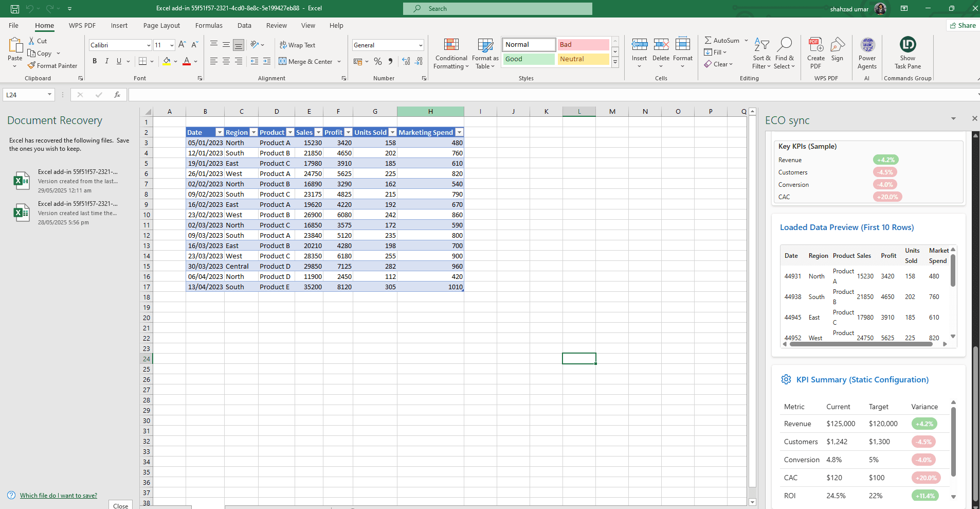Viewport: 980px width, 509px height.
Task: Click the Paste icon in Clipboard group
Action: pyautogui.click(x=15, y=45)
